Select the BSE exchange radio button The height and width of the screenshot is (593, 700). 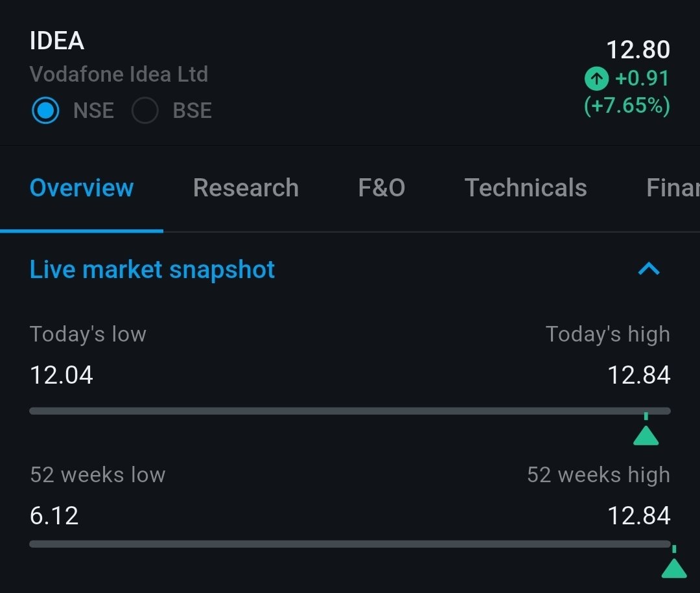[145, 110]
